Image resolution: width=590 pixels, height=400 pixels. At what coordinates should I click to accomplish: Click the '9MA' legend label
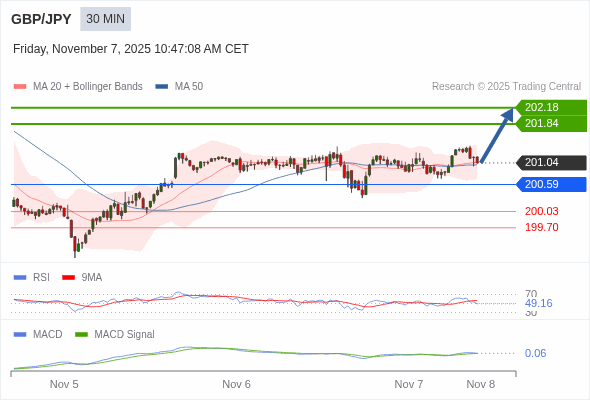pyautogui.click(x=92, y=278)
